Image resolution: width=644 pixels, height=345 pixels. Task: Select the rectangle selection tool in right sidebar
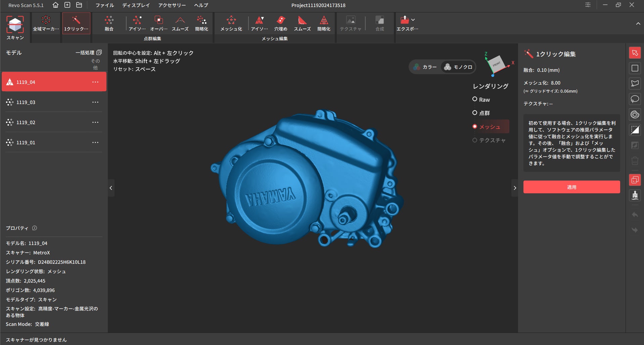point(635,68)
